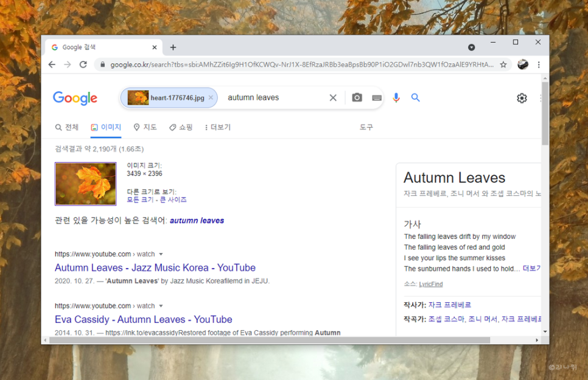The height and width of the screenshot is (380, 588).
Task: Click the page scroll down arrow
Action: click(x=545, y=331)
